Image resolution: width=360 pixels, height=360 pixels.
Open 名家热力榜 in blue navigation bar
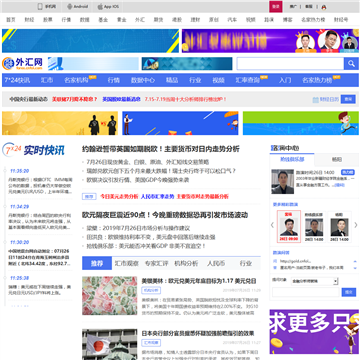tap(317, 80)
